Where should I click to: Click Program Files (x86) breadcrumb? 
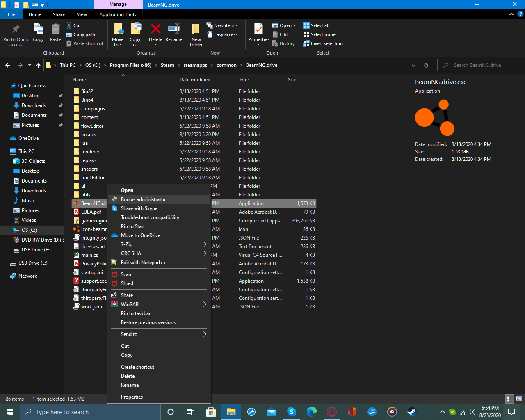click(130, 65)
